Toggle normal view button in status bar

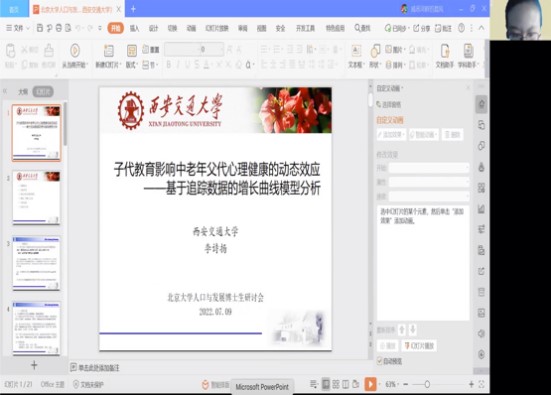pos(326,384)
